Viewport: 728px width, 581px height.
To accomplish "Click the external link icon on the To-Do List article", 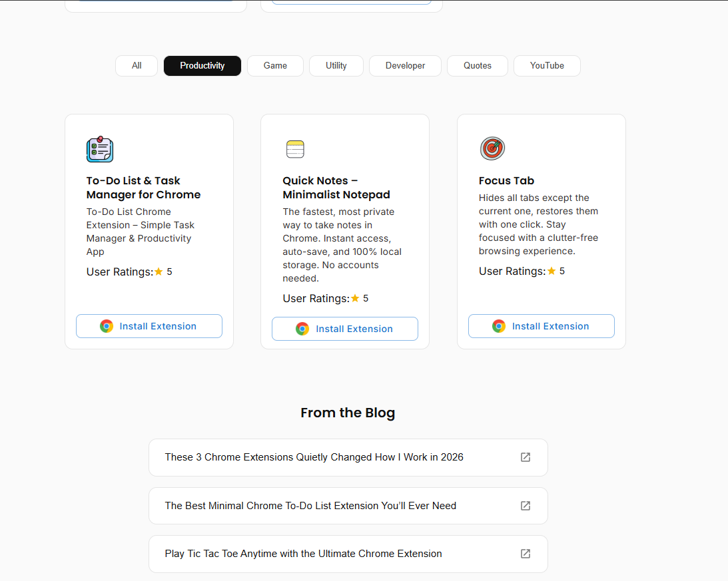I will coord(526,506).
